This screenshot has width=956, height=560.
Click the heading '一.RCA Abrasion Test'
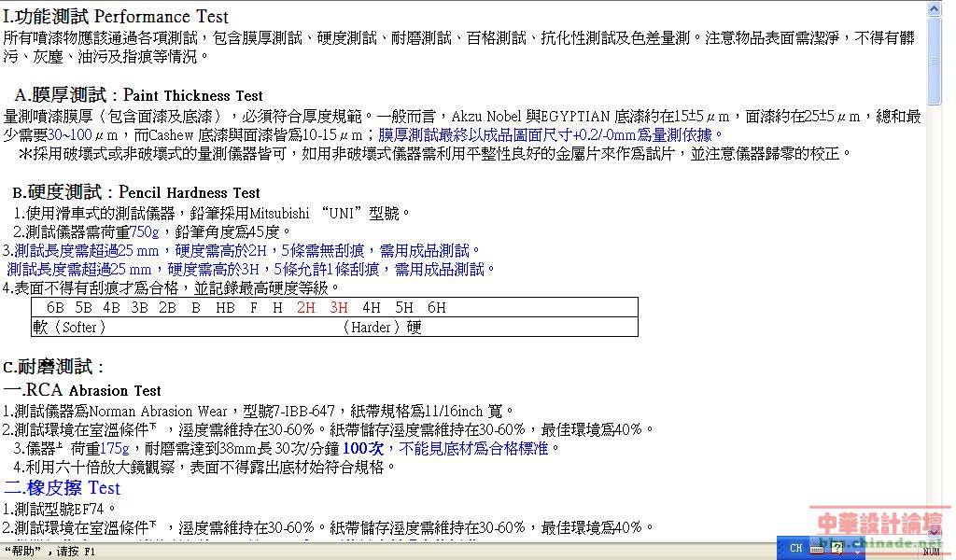tap(82, 390)
